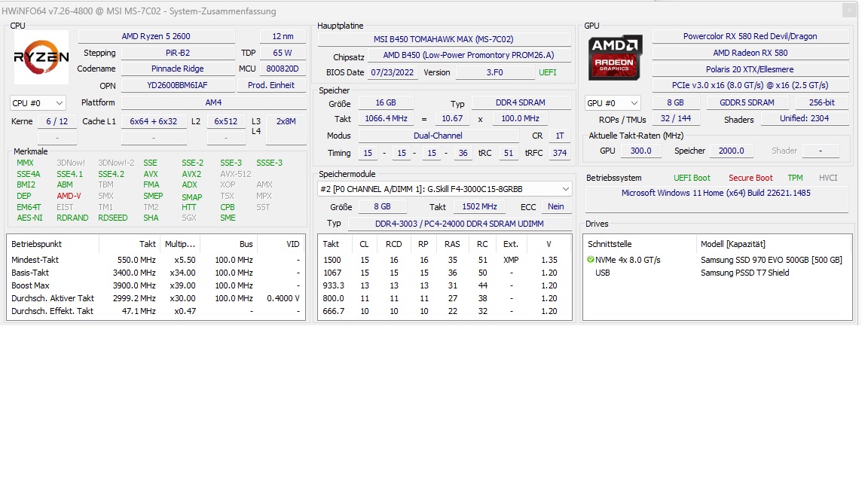Click the green TPM label
The height and width of the screenshot is (488, 868).
click(795, 178)
